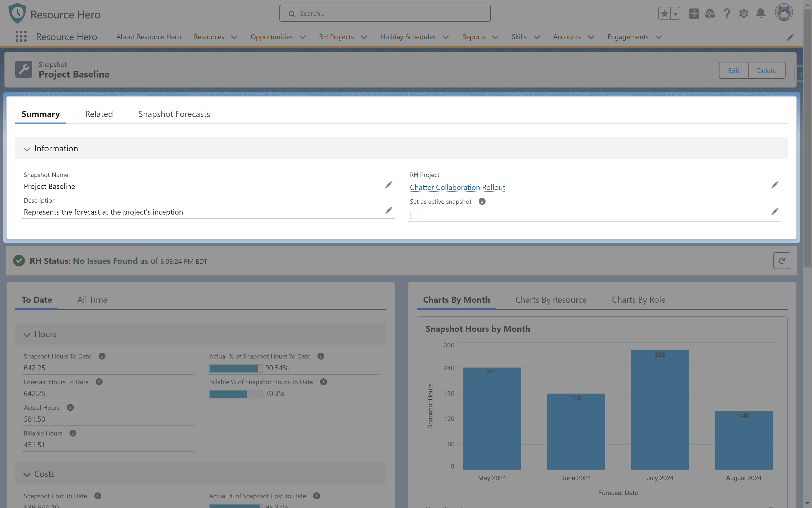Click the Global Actions plus icon
Screen dimensions: 812x508
click(694, 13)
